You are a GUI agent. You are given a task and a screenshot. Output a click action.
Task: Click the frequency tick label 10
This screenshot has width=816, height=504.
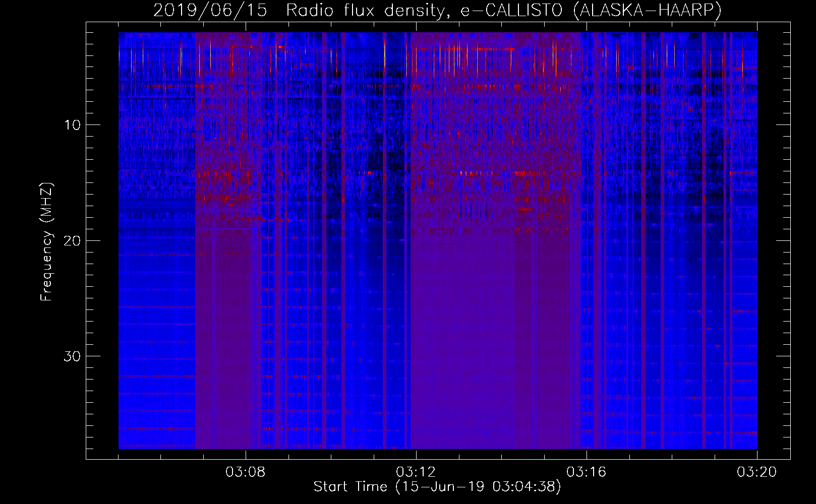(73, 125)
